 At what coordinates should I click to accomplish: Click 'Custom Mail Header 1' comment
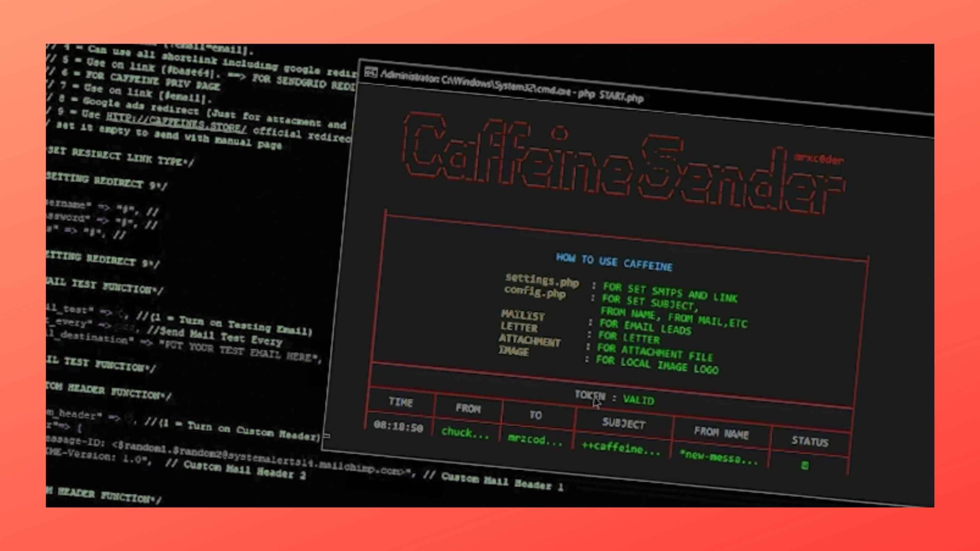(503, 482)
